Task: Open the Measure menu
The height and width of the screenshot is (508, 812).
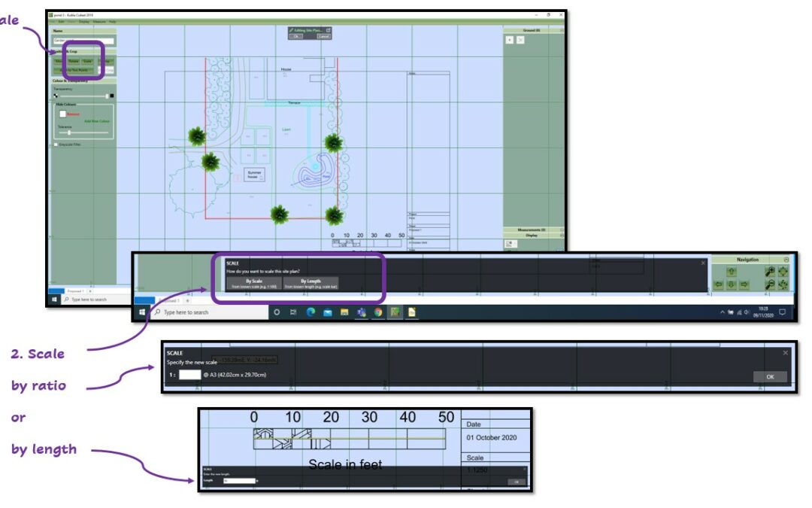Action: click(99, 22)
